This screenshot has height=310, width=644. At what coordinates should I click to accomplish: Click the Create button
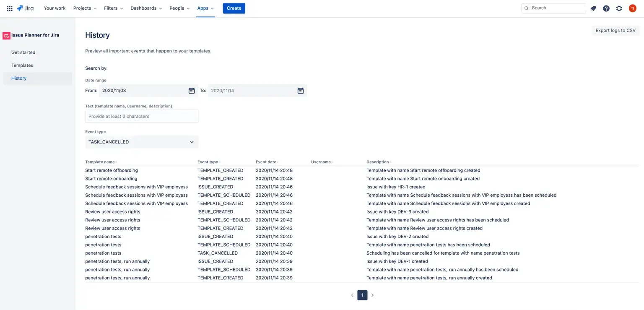tap(234, 8)
